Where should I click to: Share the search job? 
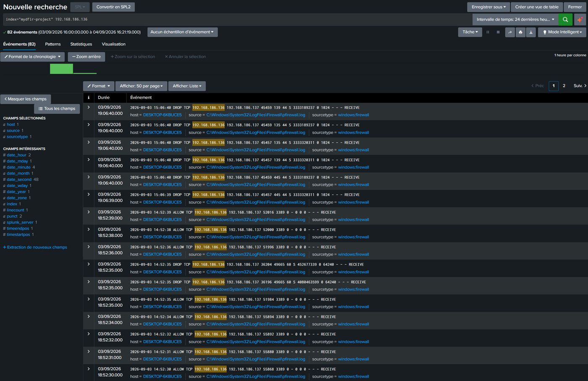(510, 32)
